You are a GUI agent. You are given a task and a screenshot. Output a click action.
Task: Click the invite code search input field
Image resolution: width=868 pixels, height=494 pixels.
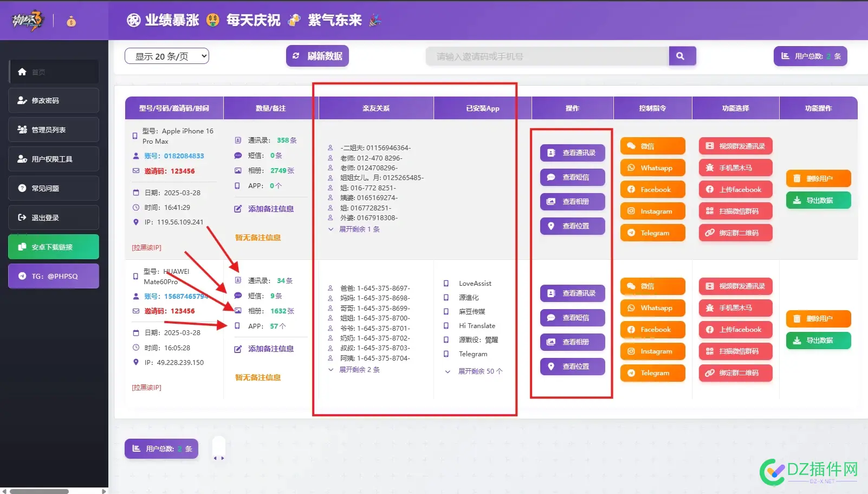pyautogui.click(x=547, y=55)
